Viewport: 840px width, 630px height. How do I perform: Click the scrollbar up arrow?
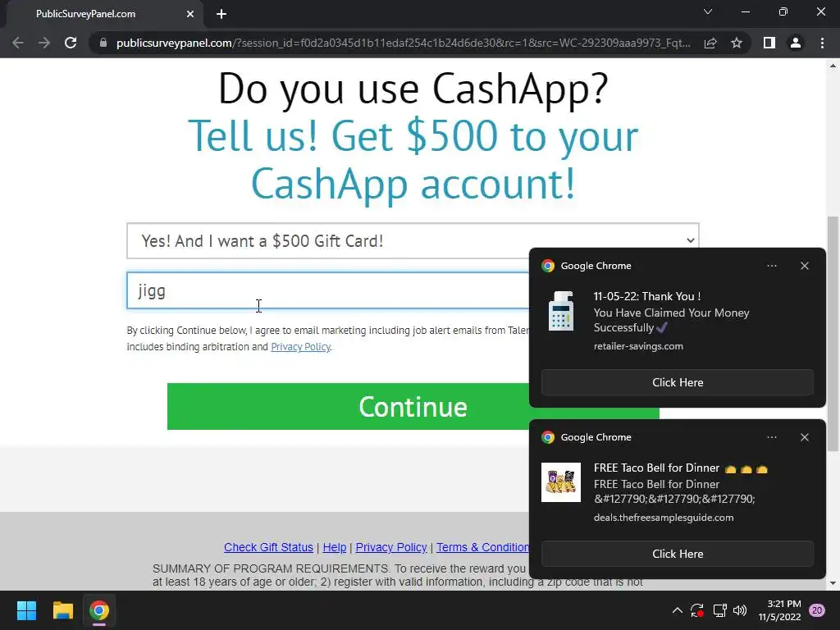833,66
